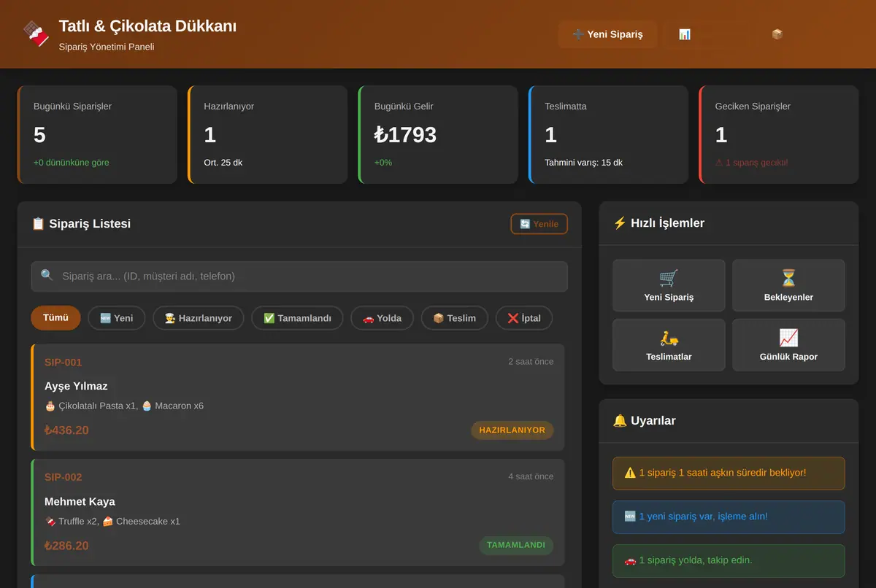Open order SIP-001 for Ayşe Yılmaz
Image resolution: width=876 pixels, height=588 pixels.
pos(298,398)
